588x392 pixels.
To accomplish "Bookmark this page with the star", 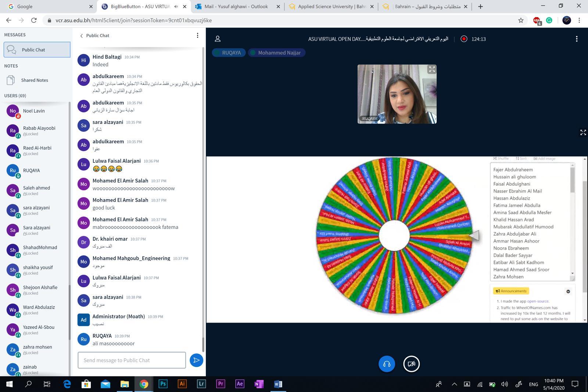I will 521,20.
